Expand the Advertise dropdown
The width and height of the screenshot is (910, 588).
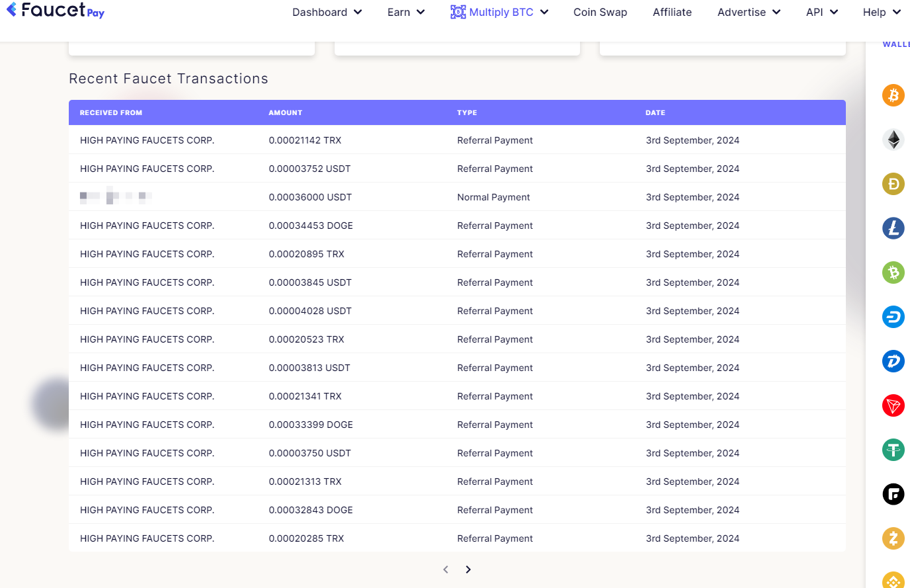(749, 12)
